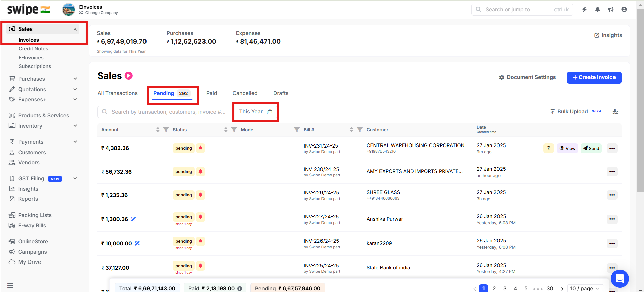Open the announcements megaphone icon
This screenshot has height=292, width=644.
[611, 9]
